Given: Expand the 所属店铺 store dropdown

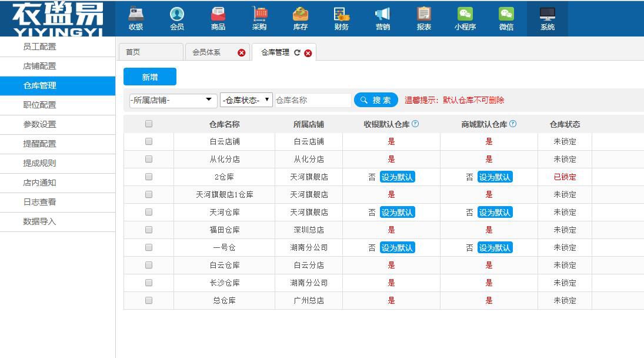Looking at the screenshot, I should [x=173, y=100].
